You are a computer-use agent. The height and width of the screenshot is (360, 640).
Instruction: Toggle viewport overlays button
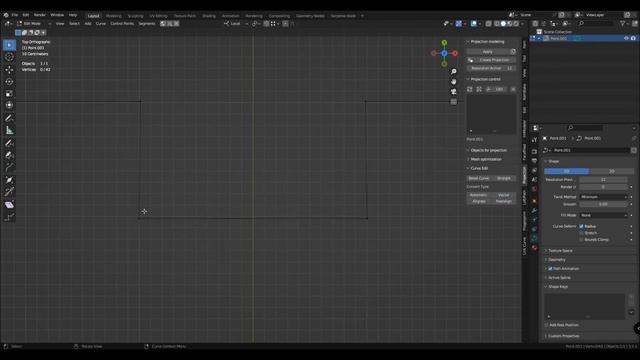pos(473,24)
